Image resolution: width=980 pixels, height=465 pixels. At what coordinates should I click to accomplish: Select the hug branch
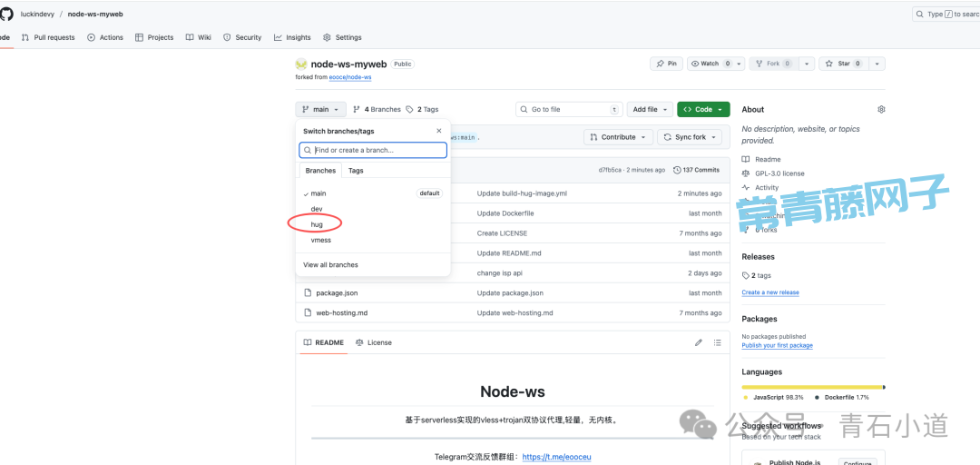317,224
